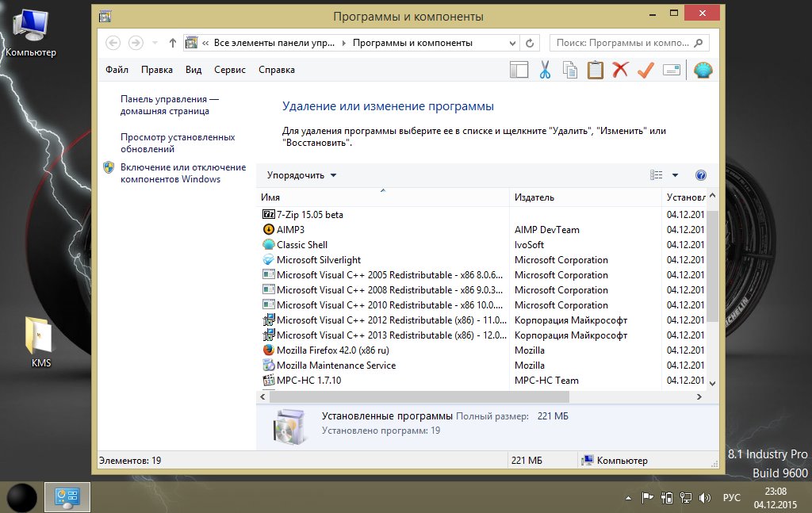Click the search box Поиск: Программы
The image size is (812, 513).
629,43
